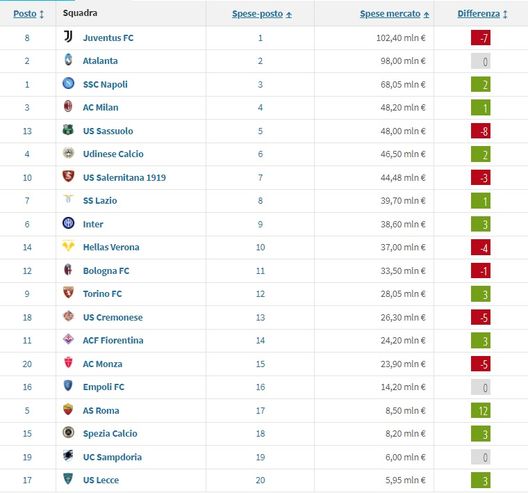Viewport: 528px width, 493px height.
Task: Click the SSC Napoli club crest
Action: point(68,83)
